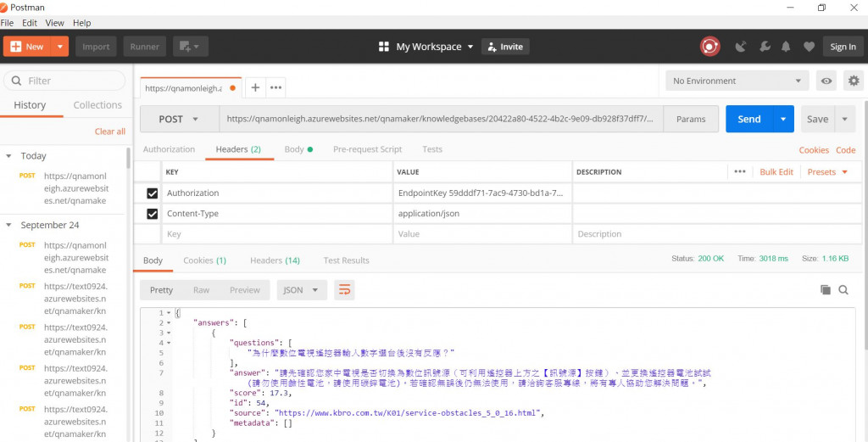Open the Pre-request Script tab
This screenshot has width=868, height=442.
point(368,149)
